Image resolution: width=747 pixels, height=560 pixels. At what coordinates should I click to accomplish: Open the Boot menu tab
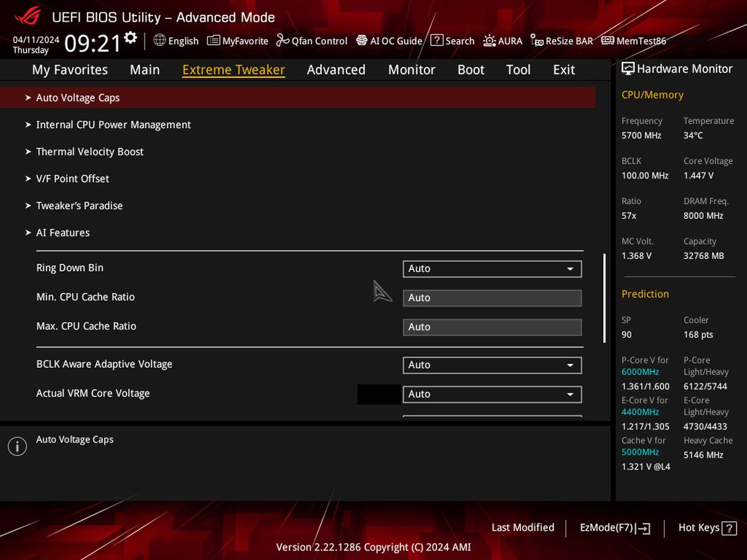(470, 70)
